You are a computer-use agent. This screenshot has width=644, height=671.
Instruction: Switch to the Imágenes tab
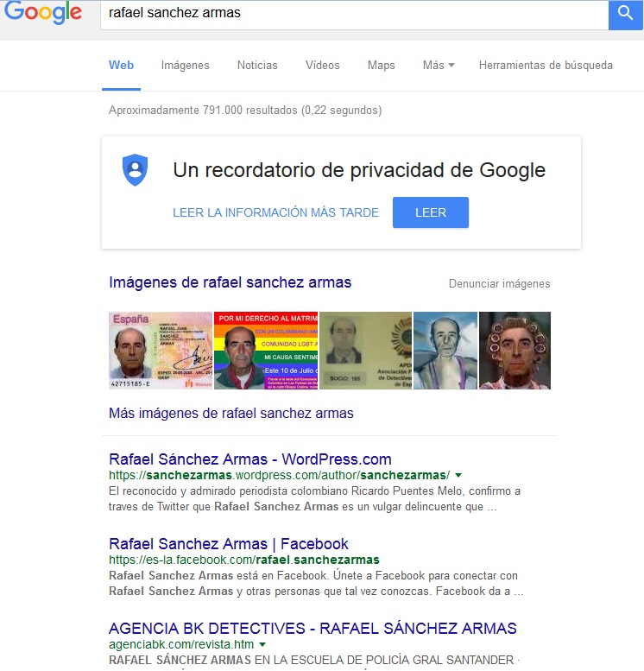click(x=185, y=65)
